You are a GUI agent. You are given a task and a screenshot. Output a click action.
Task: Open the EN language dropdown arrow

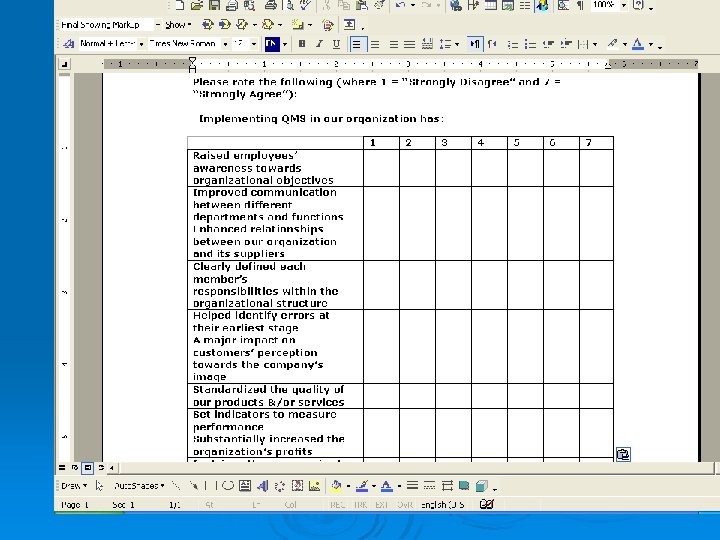[x=285, y=44]
